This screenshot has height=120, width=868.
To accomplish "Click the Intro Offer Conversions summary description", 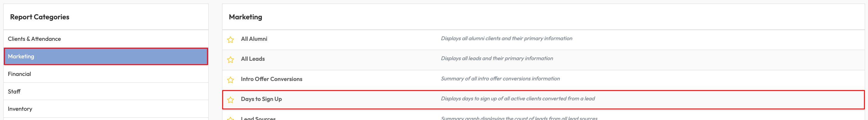I will (x=500, y=79).
